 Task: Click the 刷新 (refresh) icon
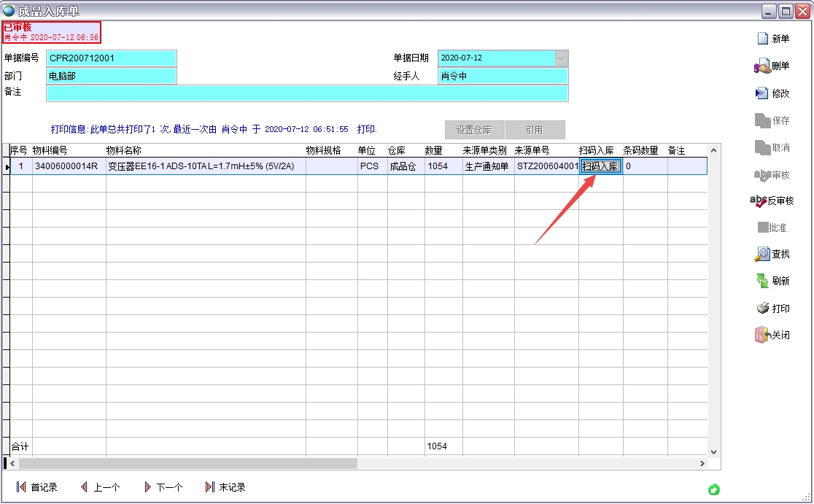coord(762,281)
